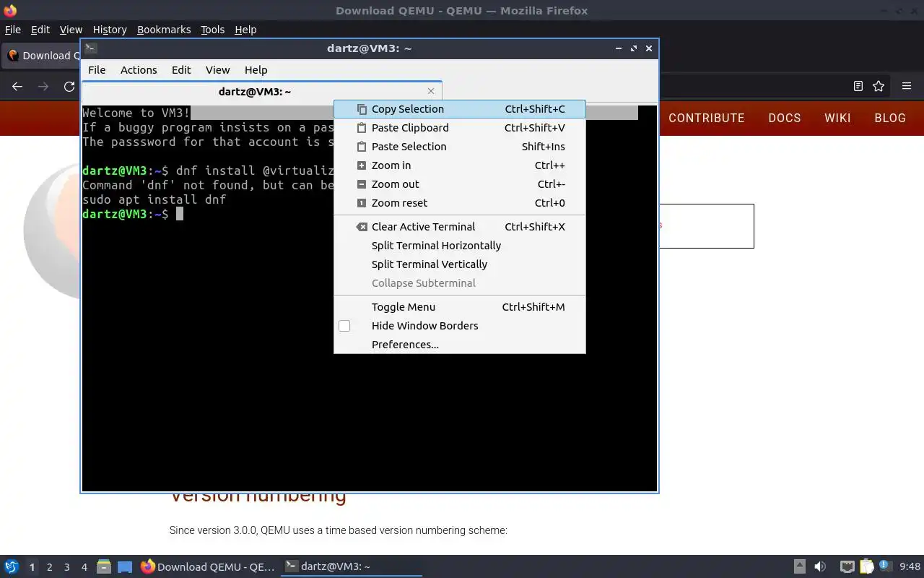Viewport: 924px width, 578px height.
Task: Open update notifier tray icon
Action: tap(886, 566)
